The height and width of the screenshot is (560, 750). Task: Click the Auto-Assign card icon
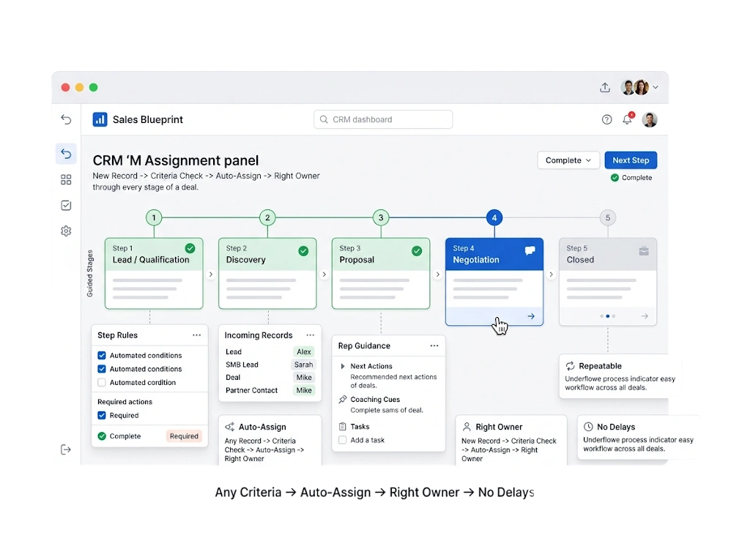(229, 427)
